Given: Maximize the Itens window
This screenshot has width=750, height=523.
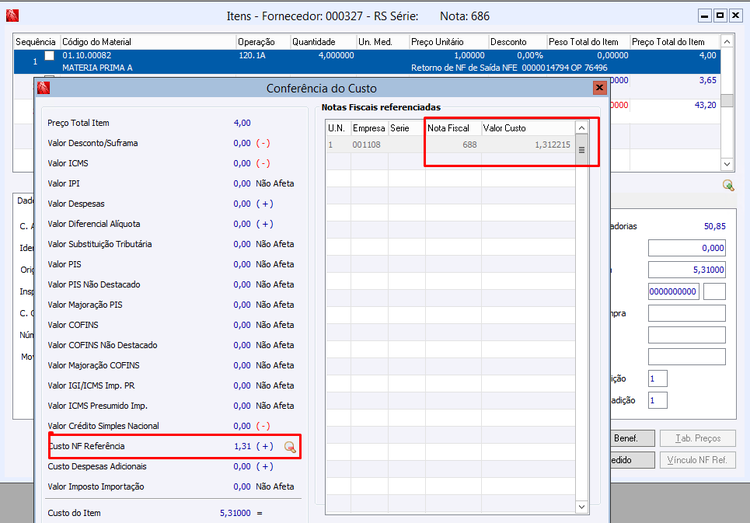Looking at the screenshot, I should pos(719,16).
